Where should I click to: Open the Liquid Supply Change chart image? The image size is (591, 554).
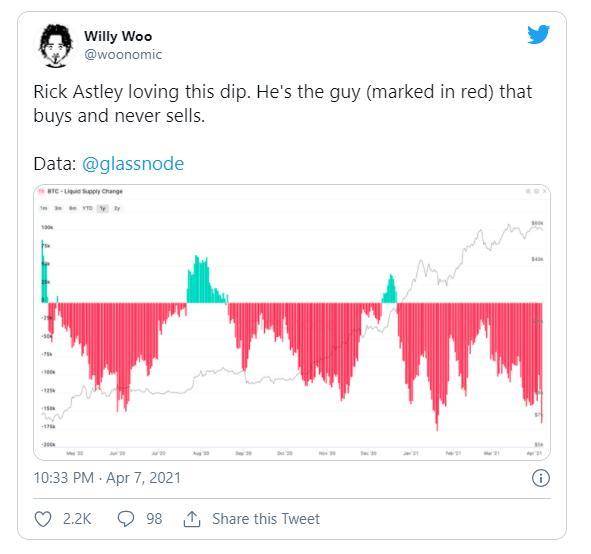click(292, 322)
